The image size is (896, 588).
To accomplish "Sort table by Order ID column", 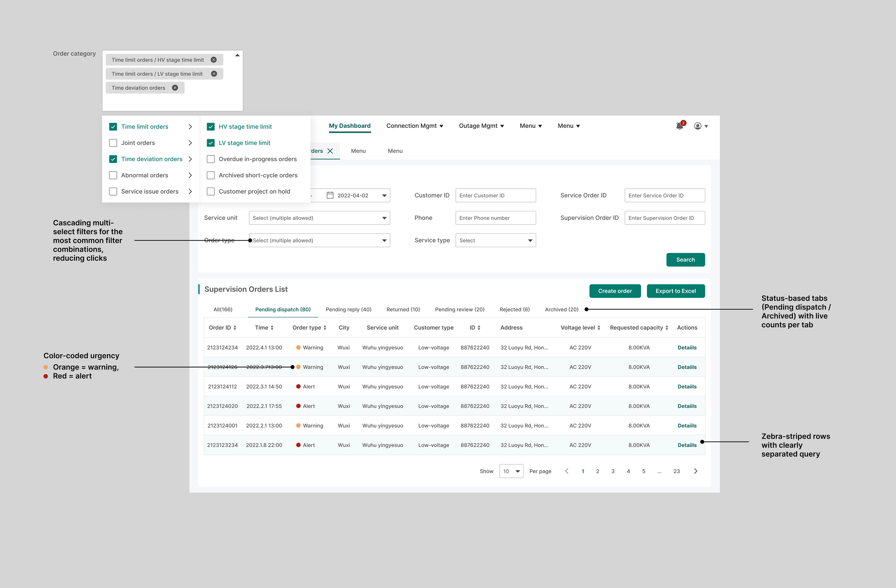I will click(235, 328).
